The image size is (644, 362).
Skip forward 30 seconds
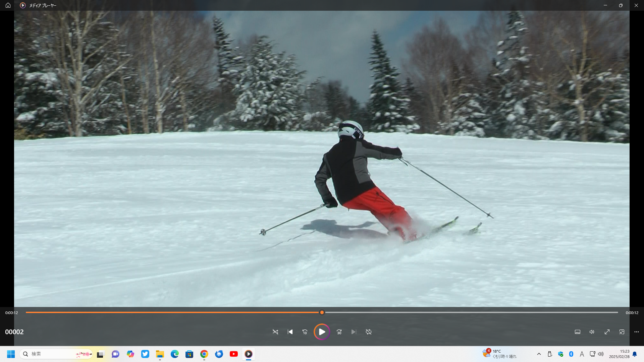(339, 332)
